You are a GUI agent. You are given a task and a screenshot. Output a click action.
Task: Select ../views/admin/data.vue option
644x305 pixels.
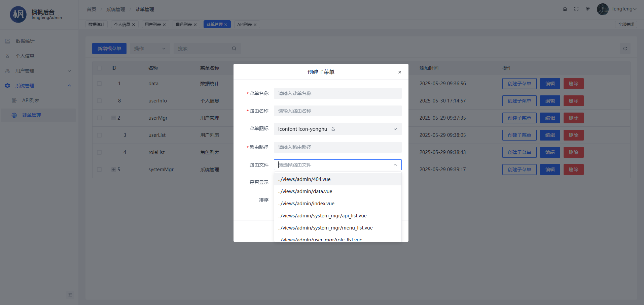tap(305, 191)
